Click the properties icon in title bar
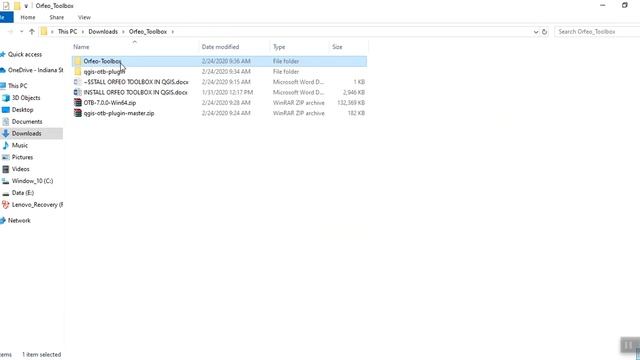 pos(6,6)
